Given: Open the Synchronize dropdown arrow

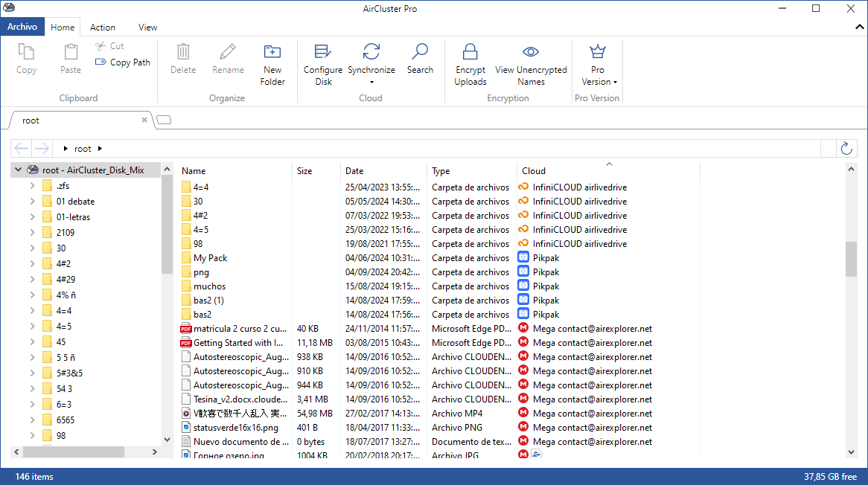Looking at the screenshot, I should coord(371,82).
